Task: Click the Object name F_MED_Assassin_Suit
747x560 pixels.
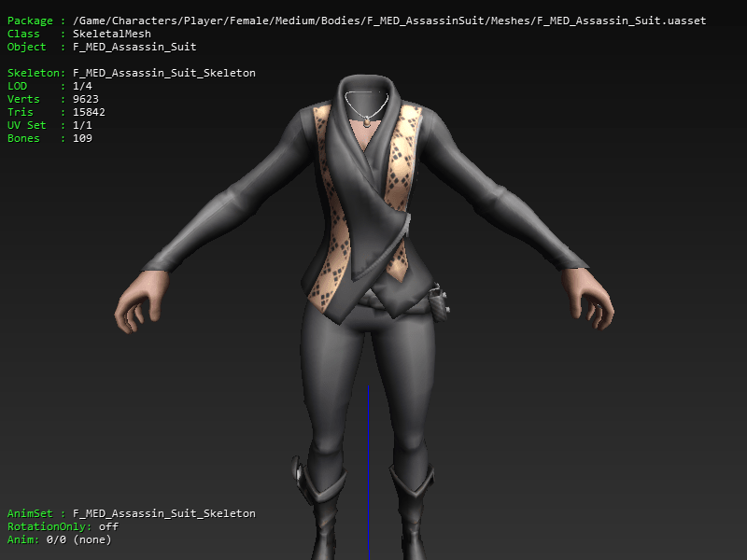Action: pos(134,47)
